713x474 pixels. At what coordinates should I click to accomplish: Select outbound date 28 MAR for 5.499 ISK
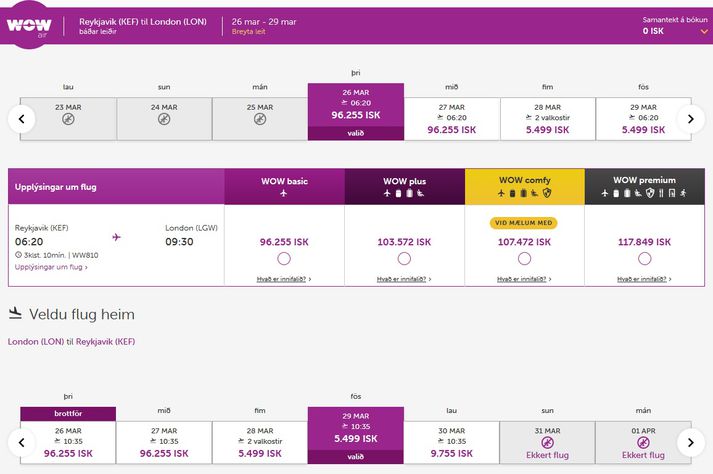click(547, 118)
